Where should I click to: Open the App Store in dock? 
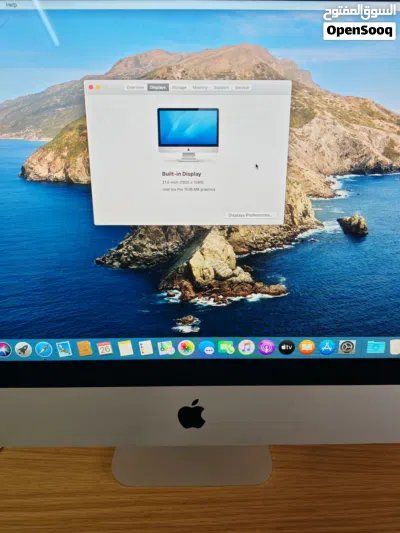tap(327, 347)
